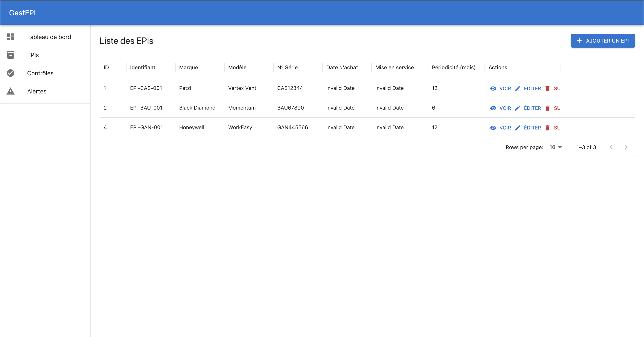Click the EPIs archive box icon
This screenshot has width=644, height=337.
click(x=11, y=55)
